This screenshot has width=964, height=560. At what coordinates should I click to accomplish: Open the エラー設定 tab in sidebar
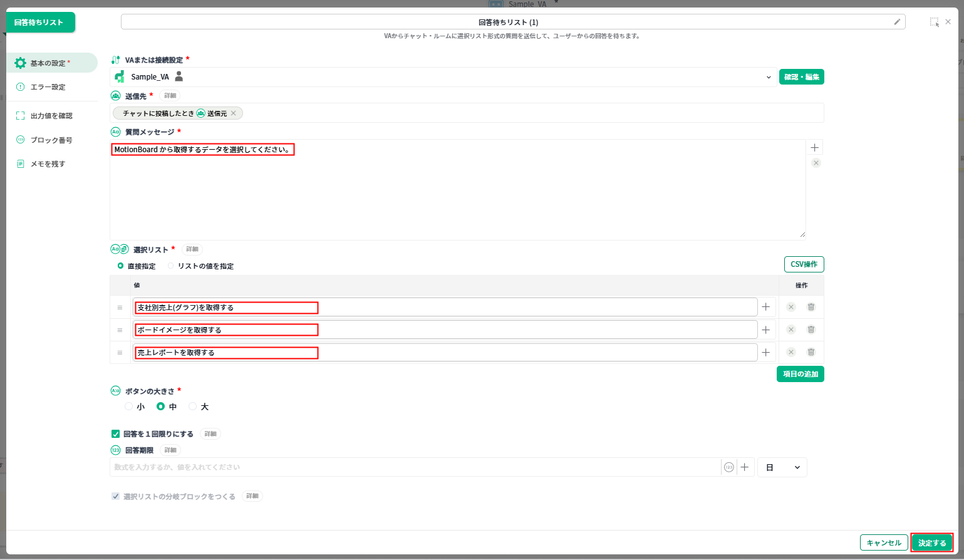(x=48, y=87)
